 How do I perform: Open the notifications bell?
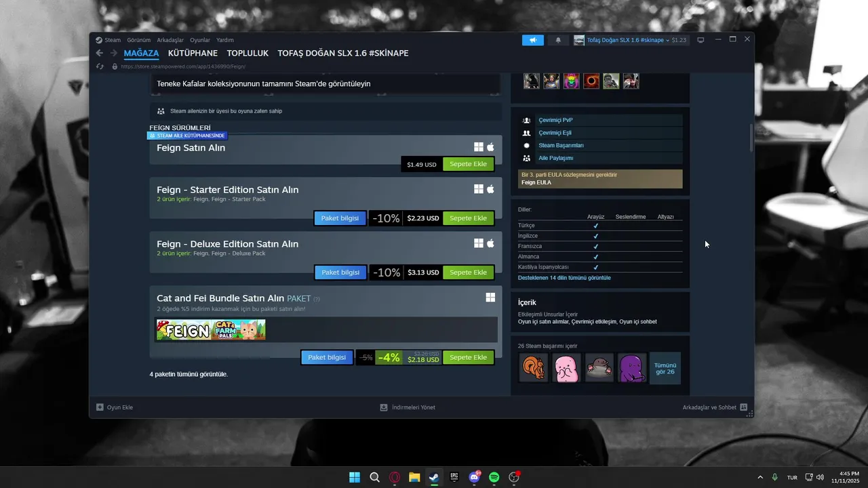tap(558, 40)
